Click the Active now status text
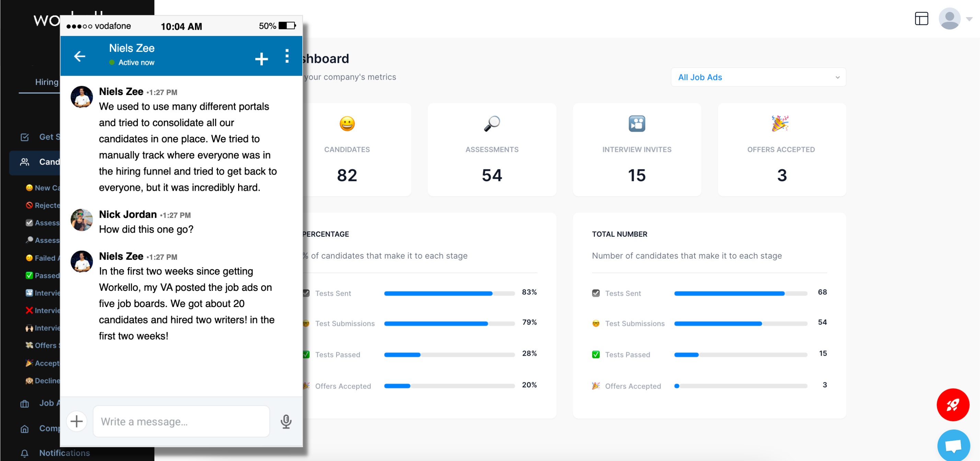This screenshot has width=980, height=461. click(x=136, y=62)
